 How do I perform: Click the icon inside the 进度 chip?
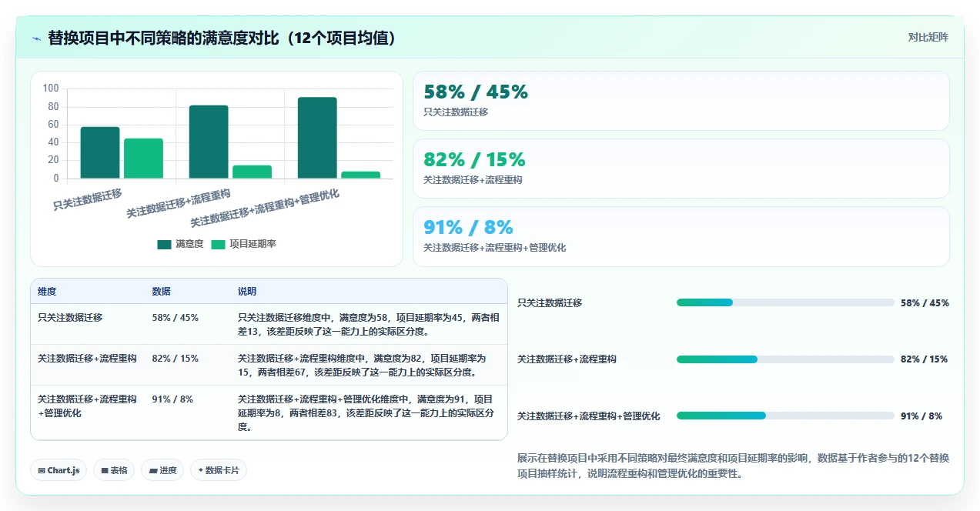click(x=152, y=470)
